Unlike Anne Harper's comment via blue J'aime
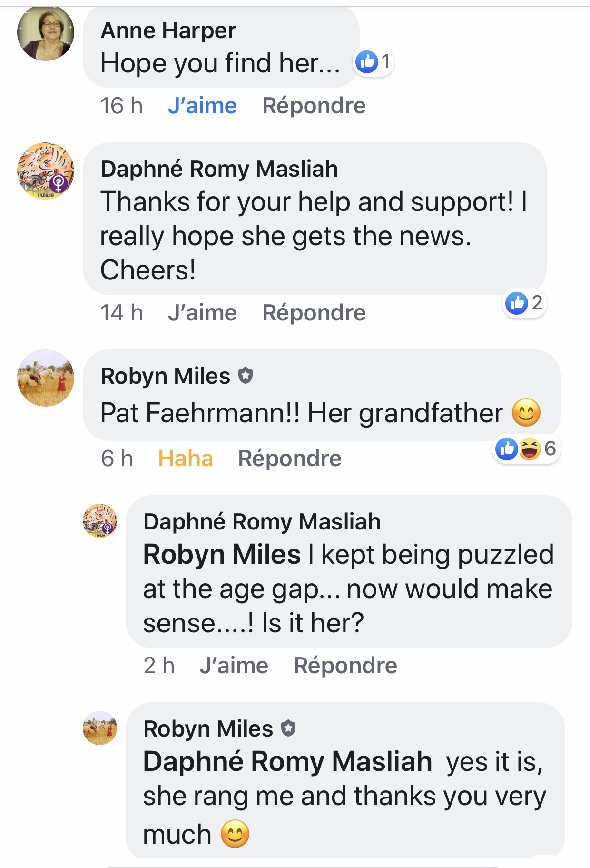The height and width of the screenshot is (868, 590). pyautogui.click(x=202, y=106)
